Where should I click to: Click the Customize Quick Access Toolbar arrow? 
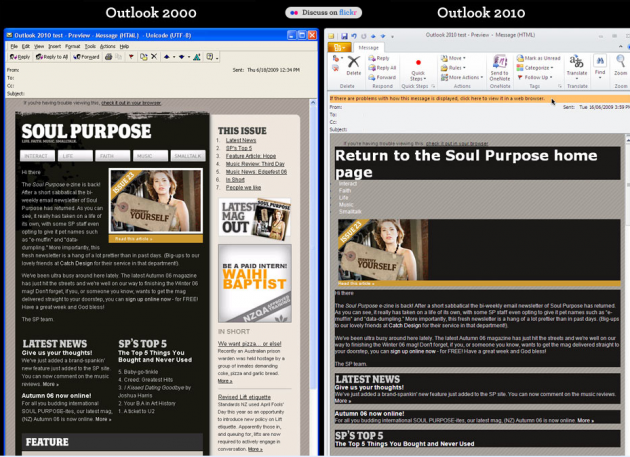pyautogui.click(x=393, y=37)
